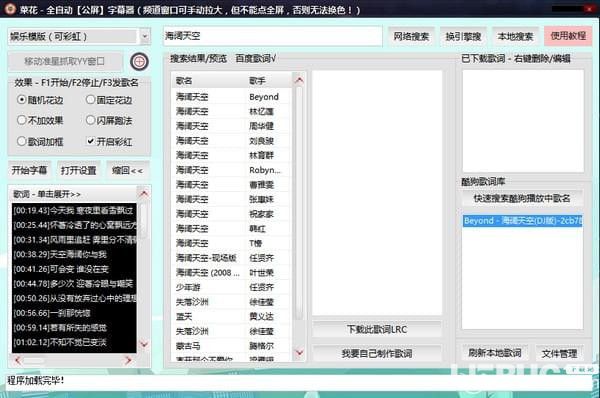This screenshot has height=398, width=600.
Task: Select Beyond - 海阔天空(DJ版) in 酷狗歌词库 list
Action: [x=523, y=221]
